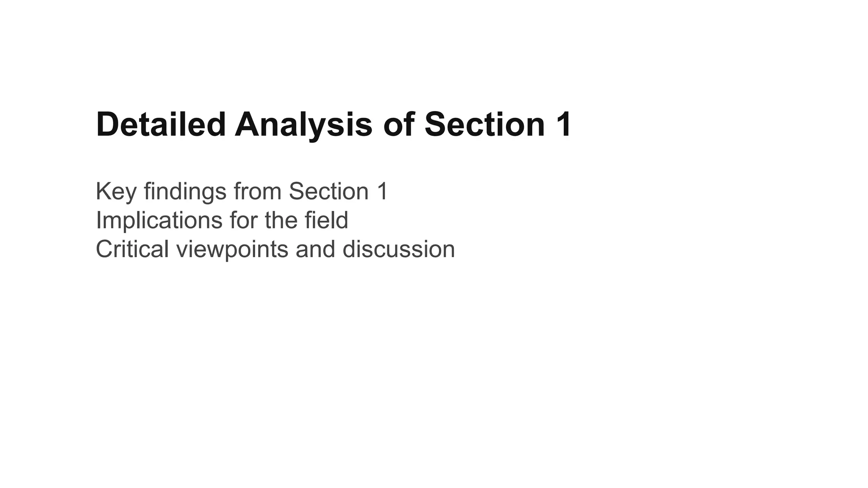Click the word "from" in the first line

(x=258, y=191)
